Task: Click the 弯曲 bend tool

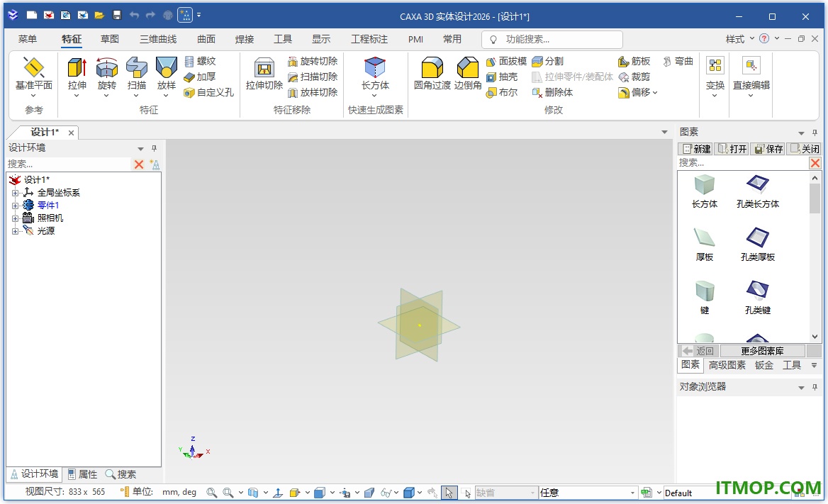Action: click(x=678, y=61)
